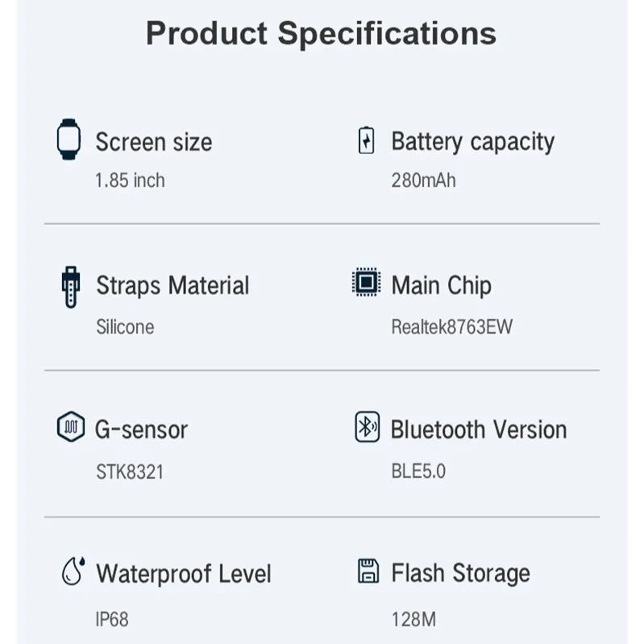Image resolution: width=644 pixels, height=644 pixels.
Task: Click the battery capacity icon
Action: click(x=366, y=140)
